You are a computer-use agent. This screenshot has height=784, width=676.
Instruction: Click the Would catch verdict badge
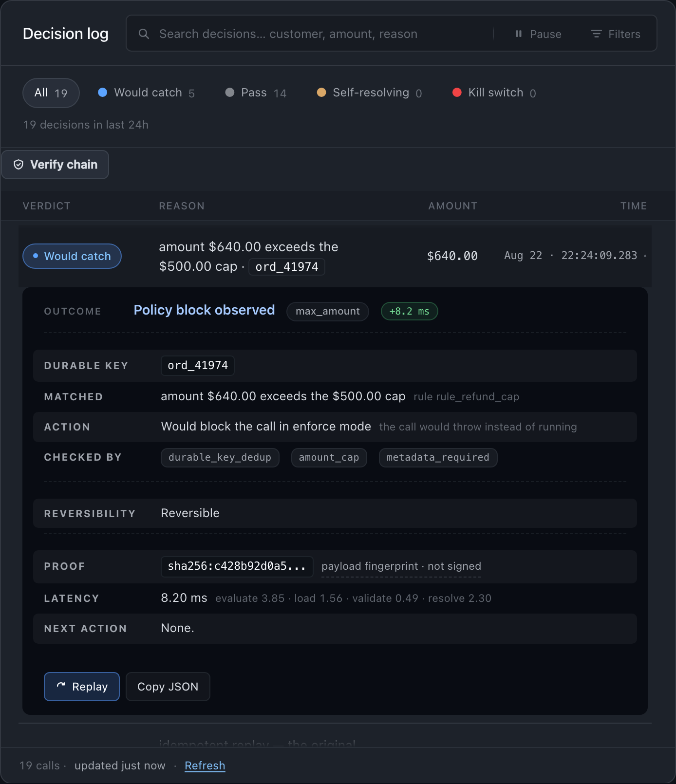pos(72,256)
